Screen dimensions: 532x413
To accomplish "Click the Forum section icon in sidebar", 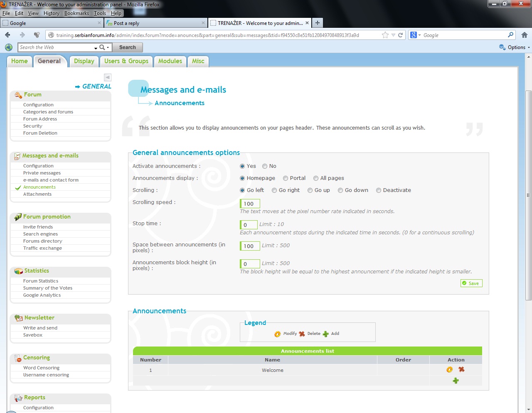I will [x=18, y=95].
